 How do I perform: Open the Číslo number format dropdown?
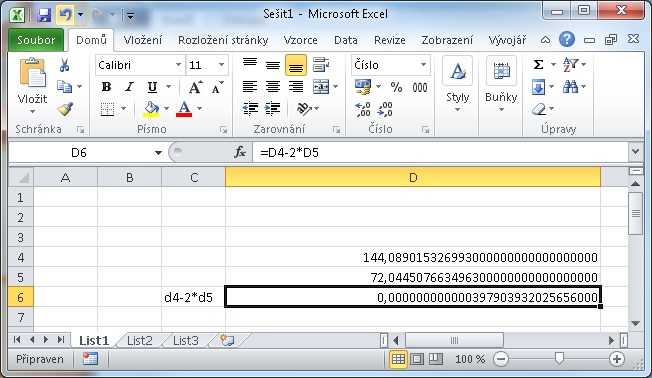(423, 64)
